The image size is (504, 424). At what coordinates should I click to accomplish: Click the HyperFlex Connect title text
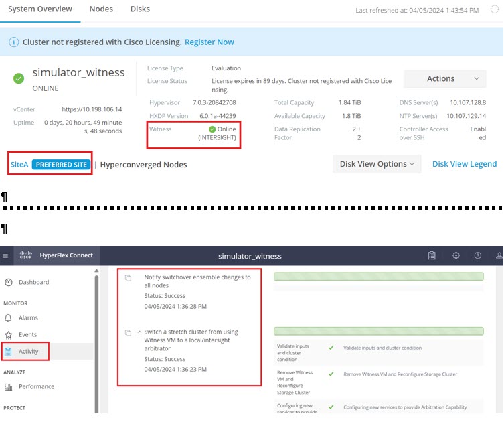(x=66, y=255)
